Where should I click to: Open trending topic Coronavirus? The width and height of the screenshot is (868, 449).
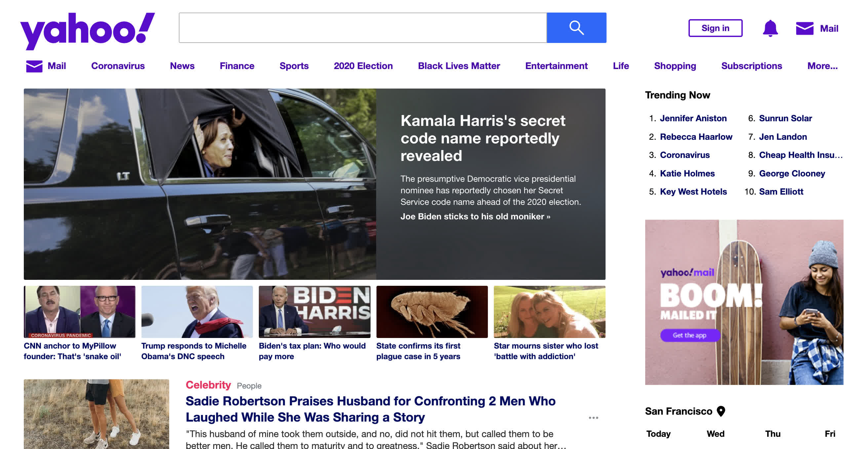[x=685, y=155]
